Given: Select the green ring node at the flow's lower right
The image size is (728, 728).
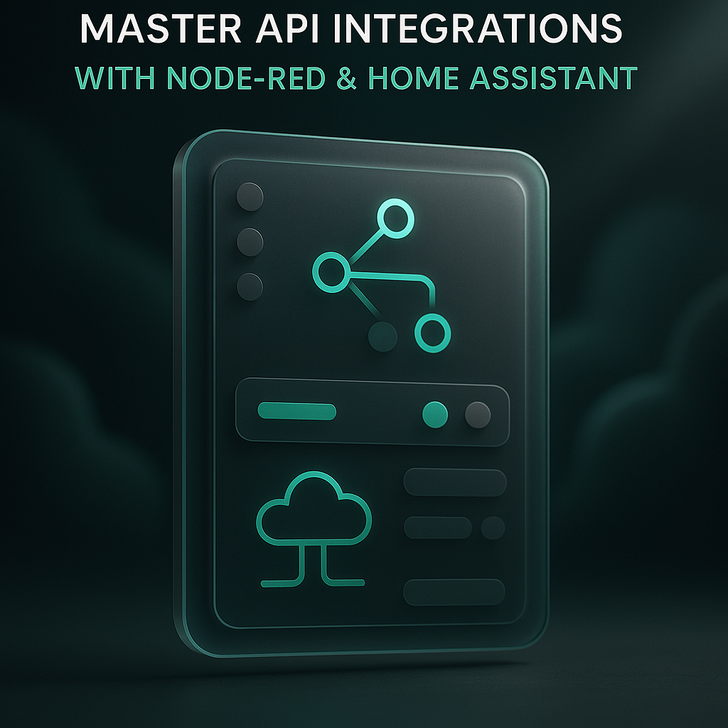Looking at the screenshot, I should 432,333.
